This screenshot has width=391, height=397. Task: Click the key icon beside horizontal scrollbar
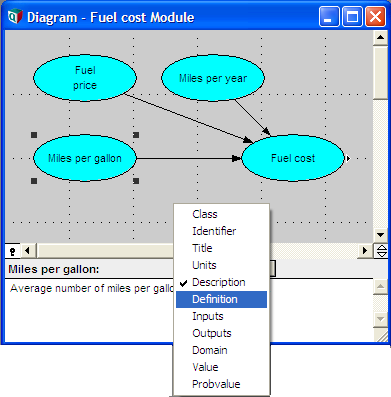pyautogui.click(x=13, y=251)
